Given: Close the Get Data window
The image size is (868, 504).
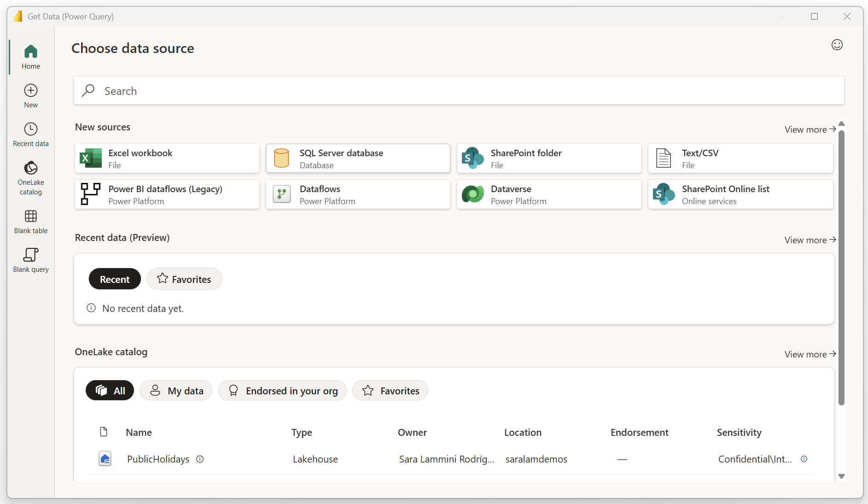Looking at the screenshot, I should coord(847,17).
